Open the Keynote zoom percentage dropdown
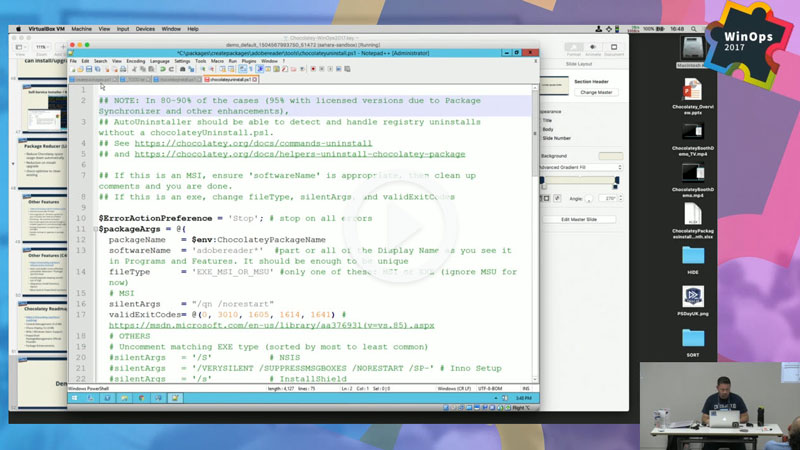800x450 pixels. pos(44,48)
